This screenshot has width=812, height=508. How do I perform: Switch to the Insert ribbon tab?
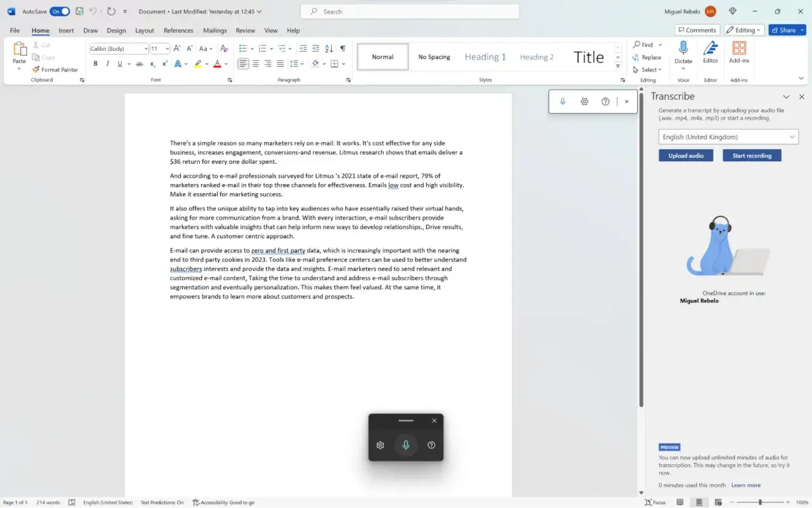(66, 30)
